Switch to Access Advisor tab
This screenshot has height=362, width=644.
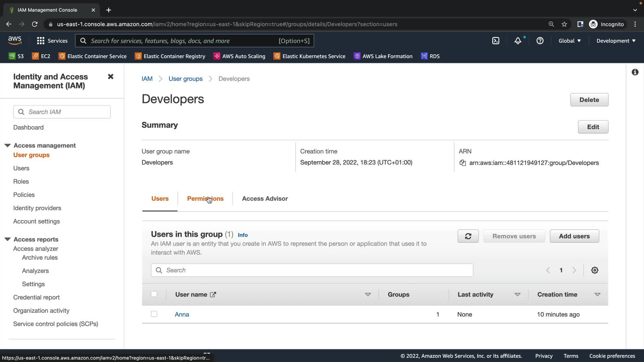coord(265,199)
